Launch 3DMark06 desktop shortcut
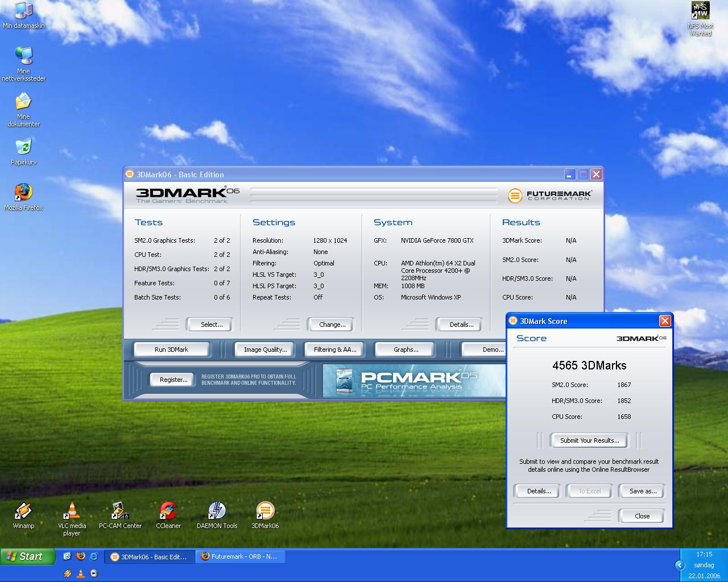The height and width of the screenshot is (582, 728). pos(265,516)
